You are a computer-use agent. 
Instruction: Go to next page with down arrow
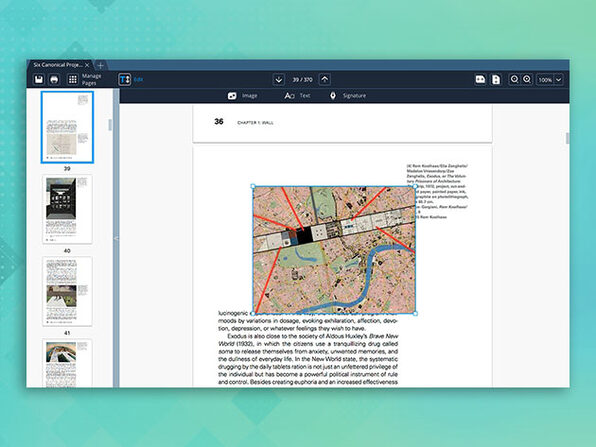(279, 79)
